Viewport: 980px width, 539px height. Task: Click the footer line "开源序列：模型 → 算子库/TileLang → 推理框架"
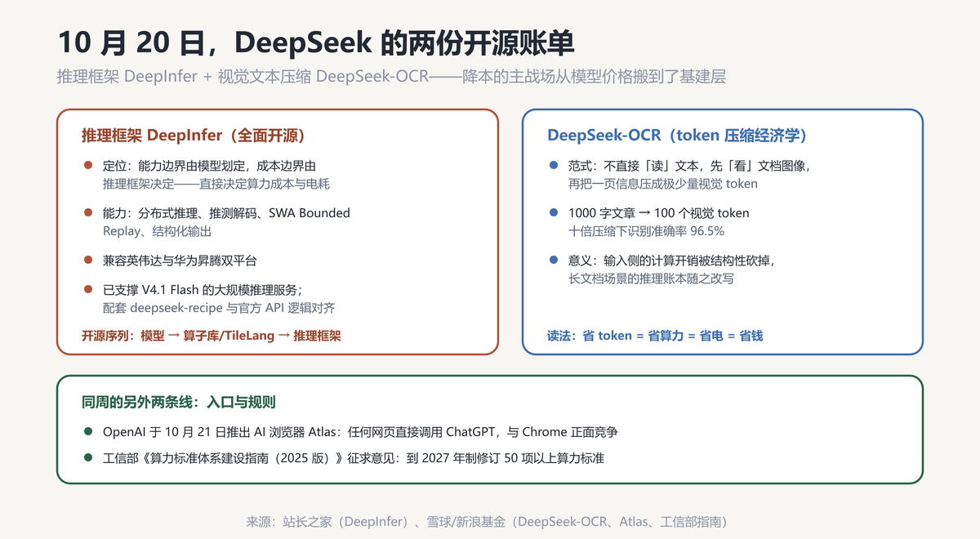[x=212, y=336]
